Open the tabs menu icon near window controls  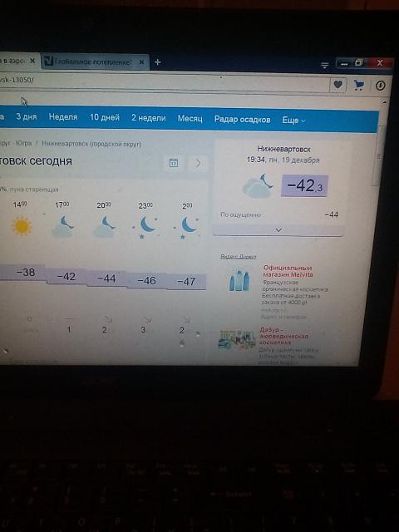pos(325,65)
